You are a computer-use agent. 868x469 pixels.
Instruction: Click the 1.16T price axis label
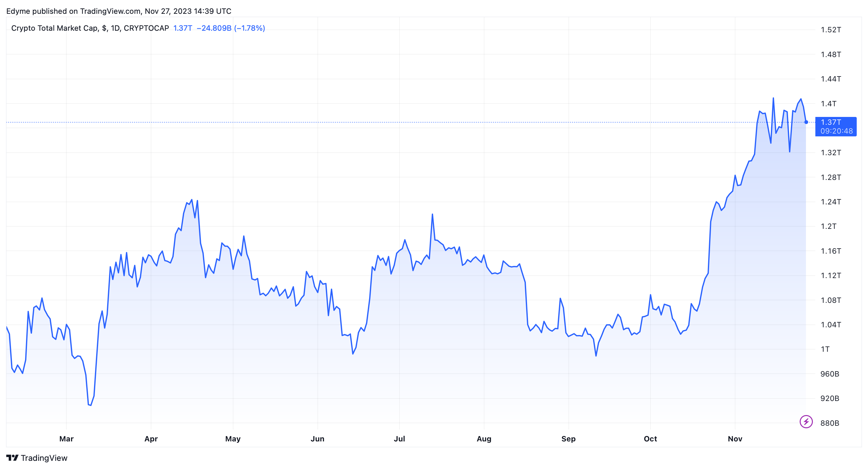click(831, 251)
